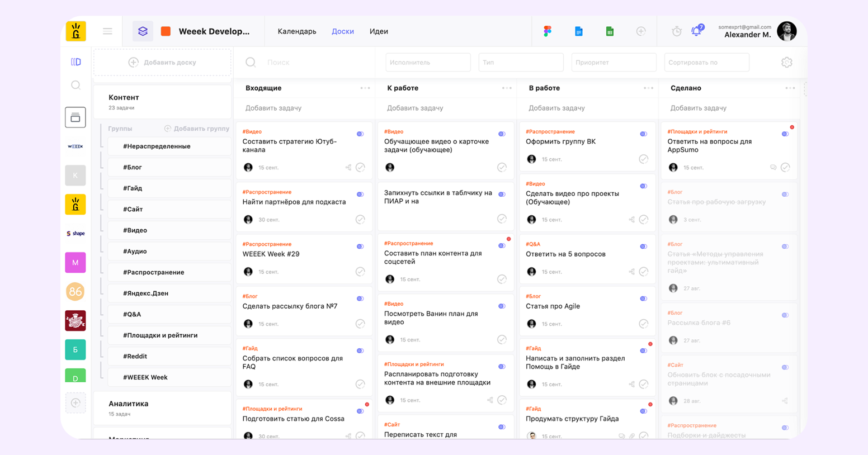The width and height of the screenshot is (868, 455).
Task: Open the 'Исполнитель' filter dropdown
Action: pos(428,63)
